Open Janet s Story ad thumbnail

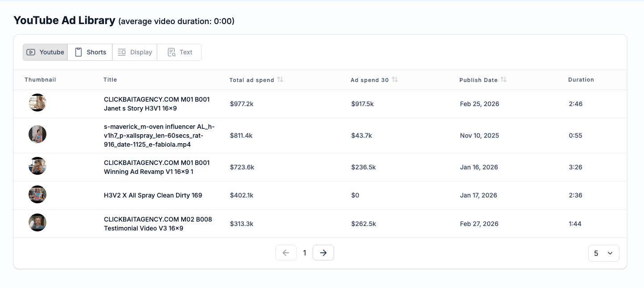pyautogui.click(x=37, y=103)
